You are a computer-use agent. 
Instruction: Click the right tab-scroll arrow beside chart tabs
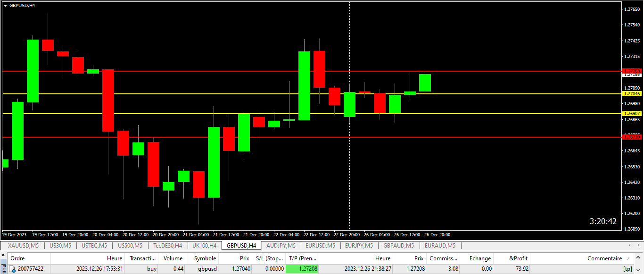[x=638, y=246]
